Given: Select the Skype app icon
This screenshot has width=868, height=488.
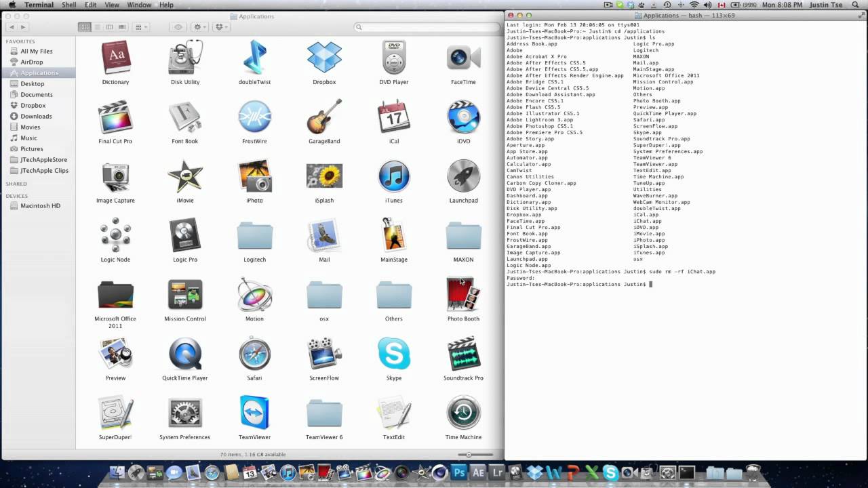Looking at the screenshot, I should click(x=394, y=354).
